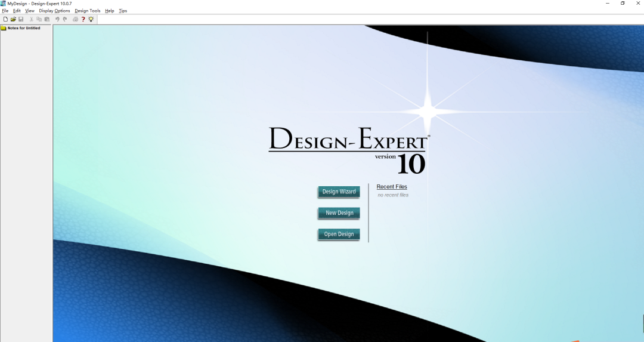Screen dimensions: 644x342
Task: Open the Tips menu
Action: click(x=123, y=11)
